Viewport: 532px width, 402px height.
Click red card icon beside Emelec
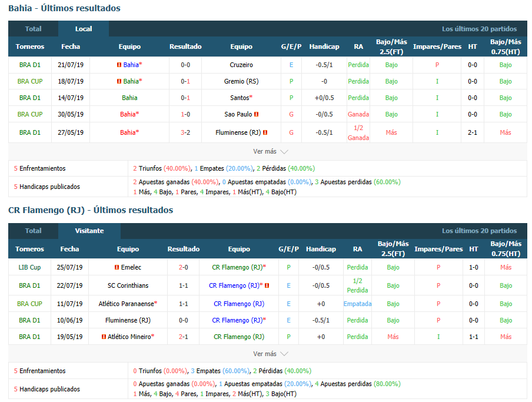(x=117, y=267)
